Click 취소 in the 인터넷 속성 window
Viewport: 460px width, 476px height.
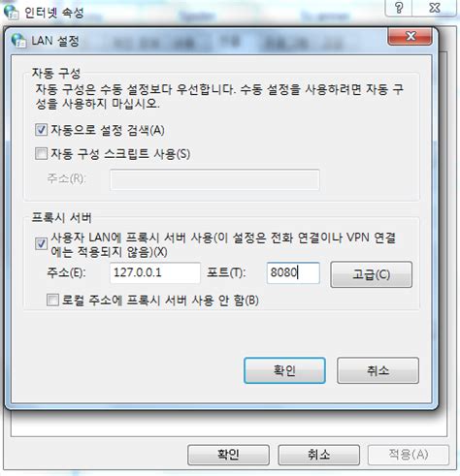319,455
